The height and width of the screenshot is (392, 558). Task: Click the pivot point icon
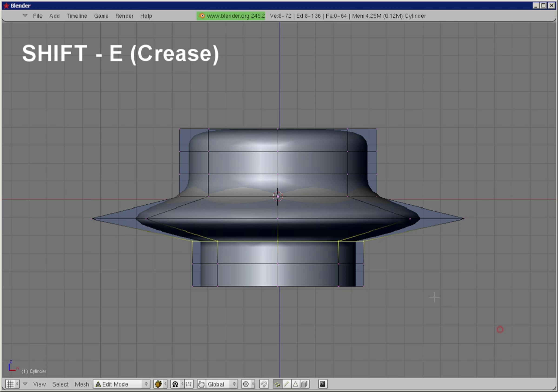point(175,384)
